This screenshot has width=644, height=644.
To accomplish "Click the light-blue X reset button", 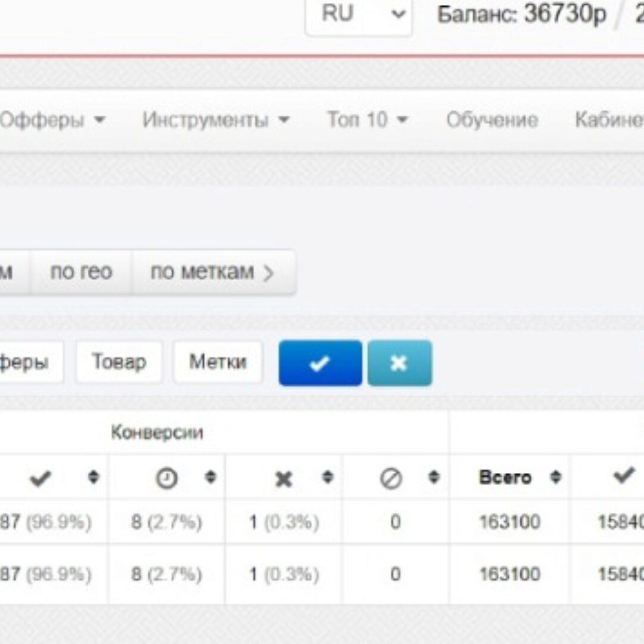I will [400, 363].
